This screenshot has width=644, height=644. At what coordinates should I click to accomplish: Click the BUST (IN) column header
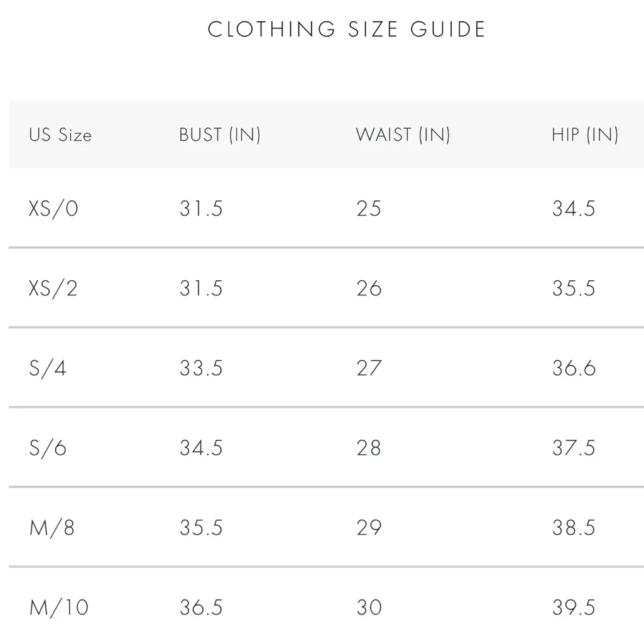219,134
